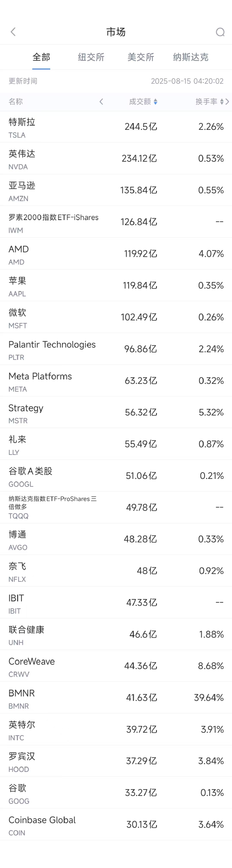Viewport: 232px width, 868px height.
Task: Select the 纳斯达克 tab
Action: point(191,57)
